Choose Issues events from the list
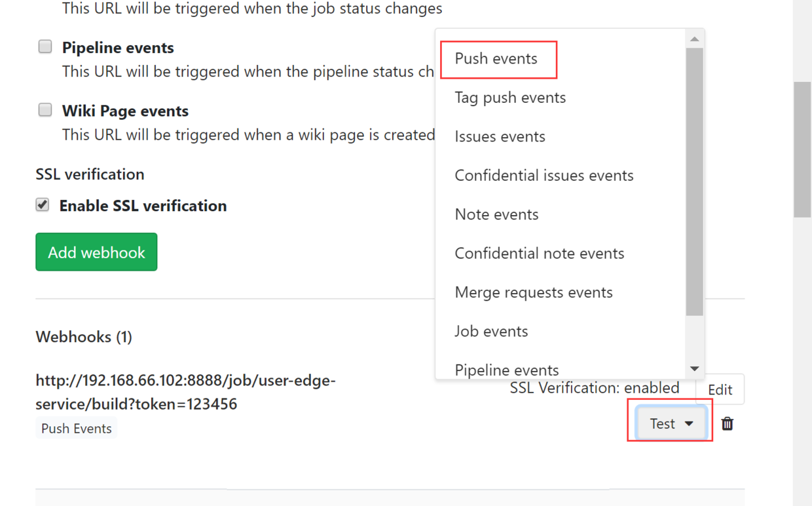The height and width of the screenshot is (506, 812). [x=500, y=136]
